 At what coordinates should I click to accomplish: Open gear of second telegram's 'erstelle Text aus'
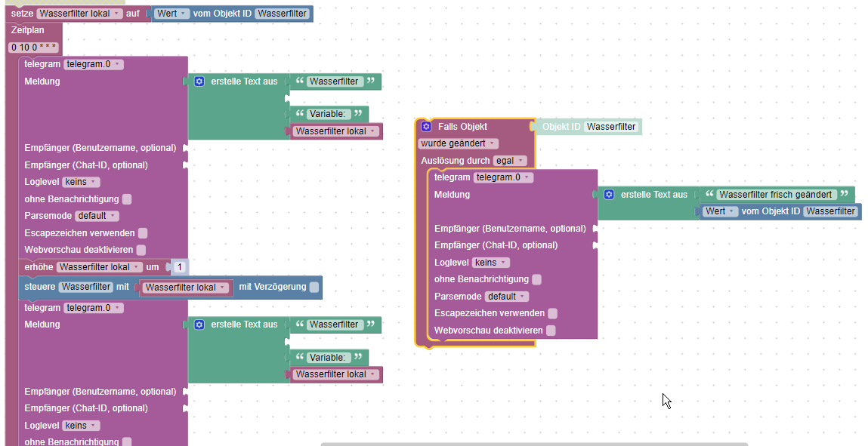tap(199, 325)
